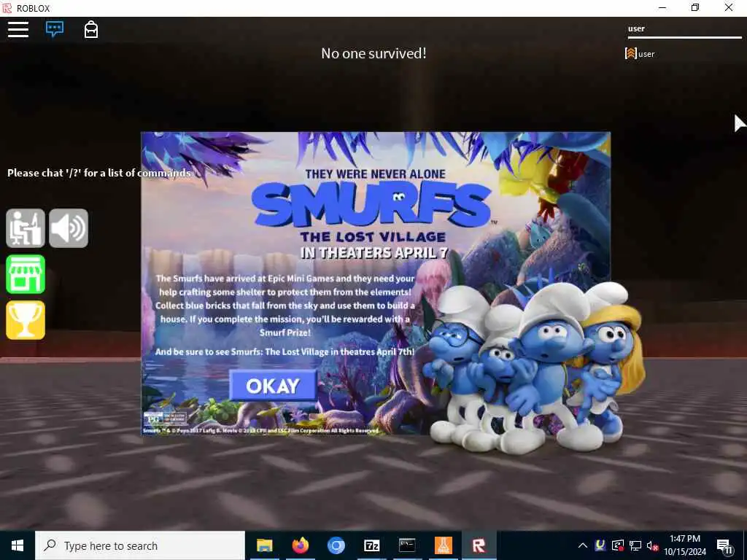Close the Roblox window
747x560 pixels.
coord(729,7)
